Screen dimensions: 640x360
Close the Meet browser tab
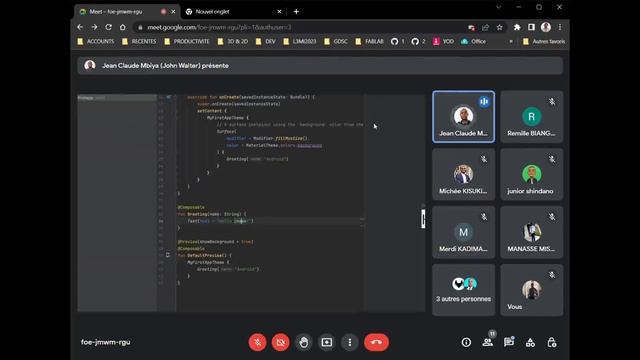click(x=173, y=12)
